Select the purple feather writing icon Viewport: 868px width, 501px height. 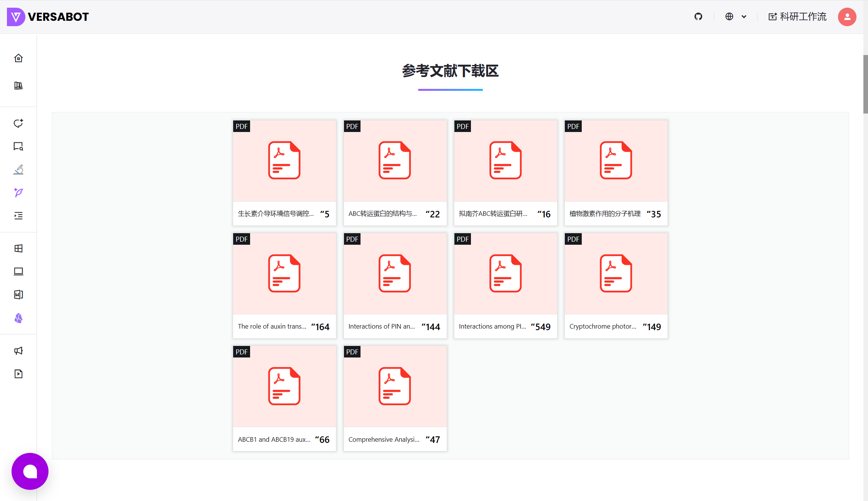coord(18,192)
